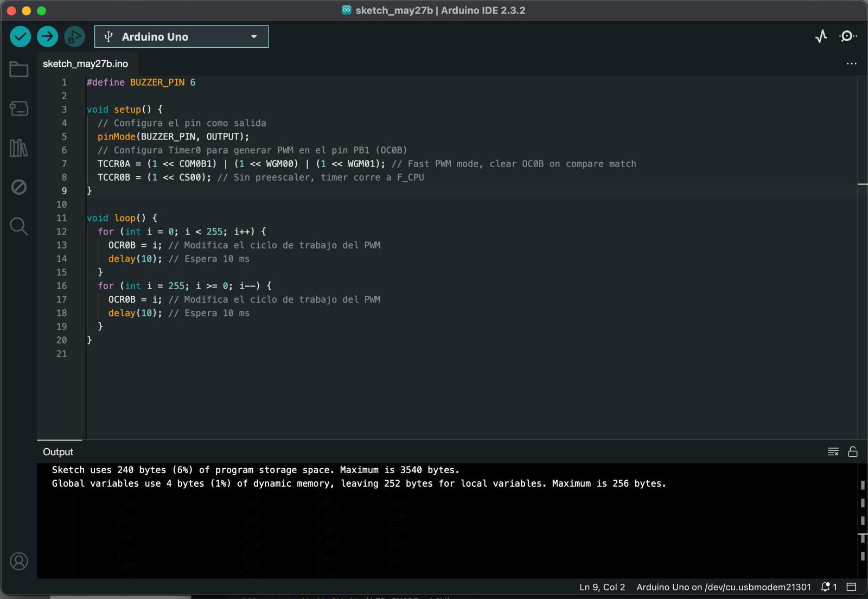Select the sketch_may27b.ino tab
The width and height of the screenshot is (868, 599).
click(85, 63)
